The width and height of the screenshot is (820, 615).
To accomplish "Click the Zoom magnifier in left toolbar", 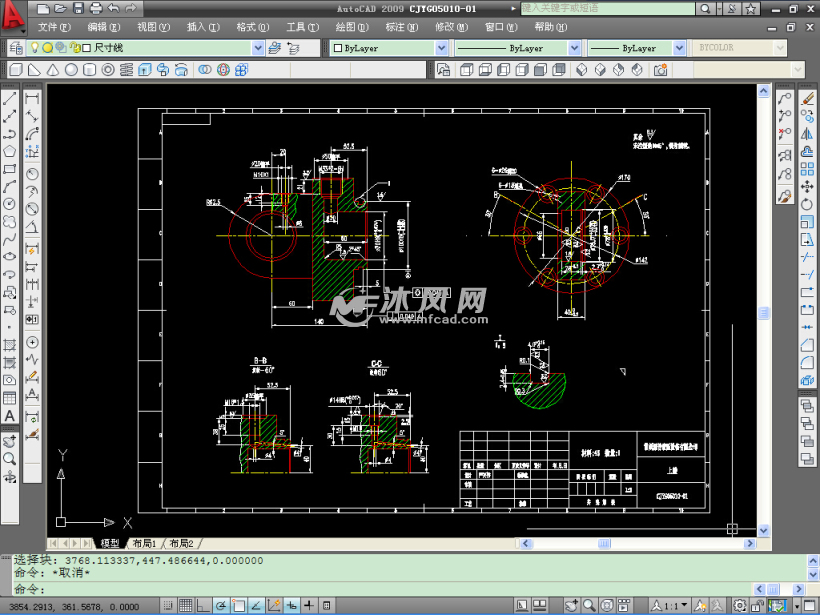I will coord(9,459).
